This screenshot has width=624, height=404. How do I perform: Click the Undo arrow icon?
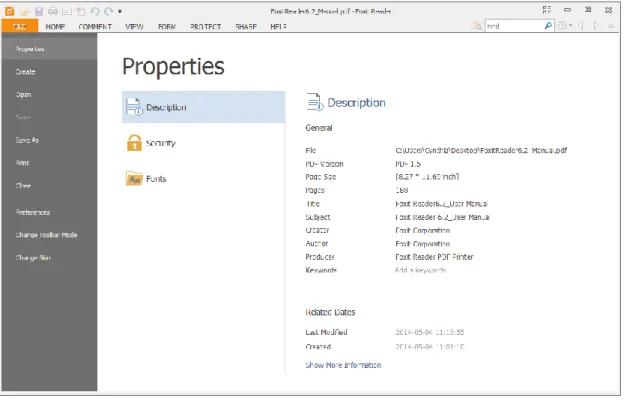[x=95, y=12]
